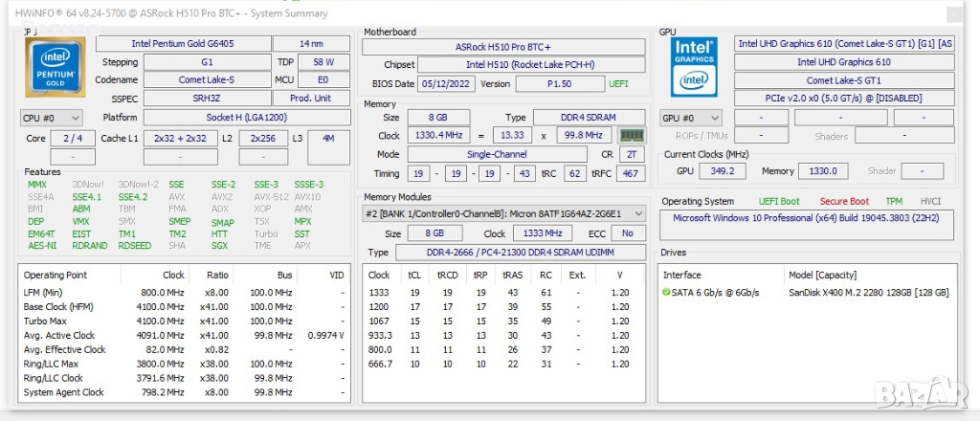The height and width of the screenshot is (421, 980).
Task: Close the System Summary window
Action: click(953, 13)
